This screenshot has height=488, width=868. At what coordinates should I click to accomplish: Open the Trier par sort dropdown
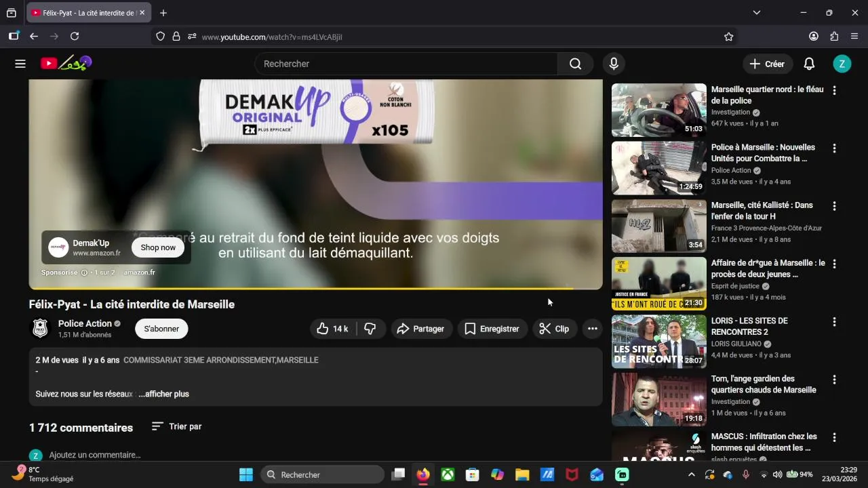click(x=176, y=426)
